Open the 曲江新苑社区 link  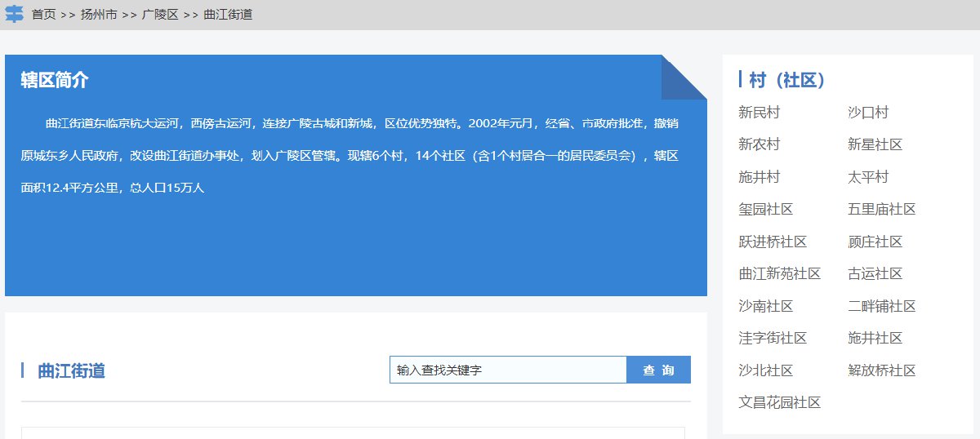779,273
